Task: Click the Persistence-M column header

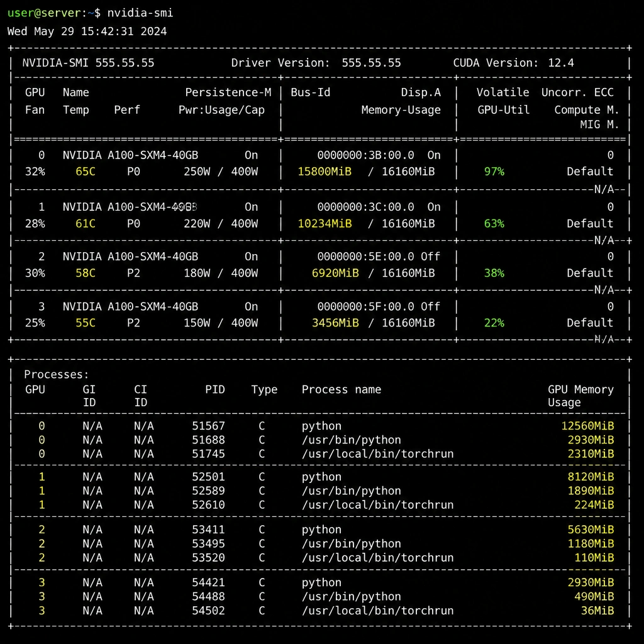Action: pos(228,92)
